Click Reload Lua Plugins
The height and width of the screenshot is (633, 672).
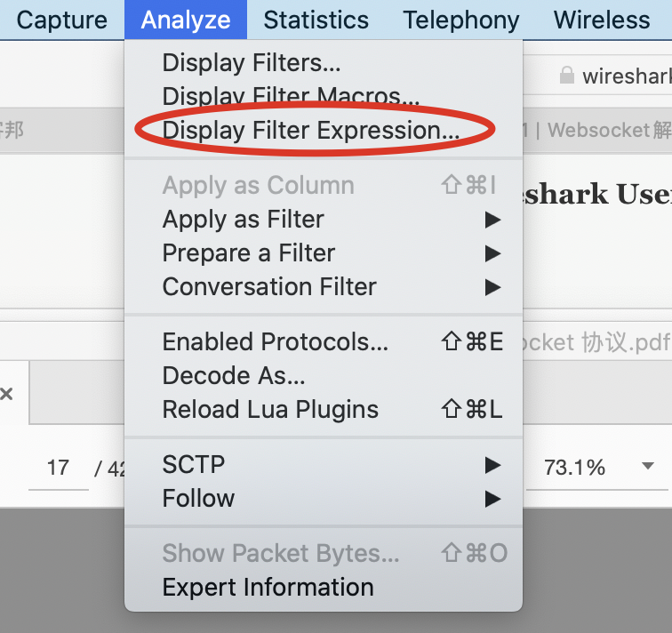270,410
